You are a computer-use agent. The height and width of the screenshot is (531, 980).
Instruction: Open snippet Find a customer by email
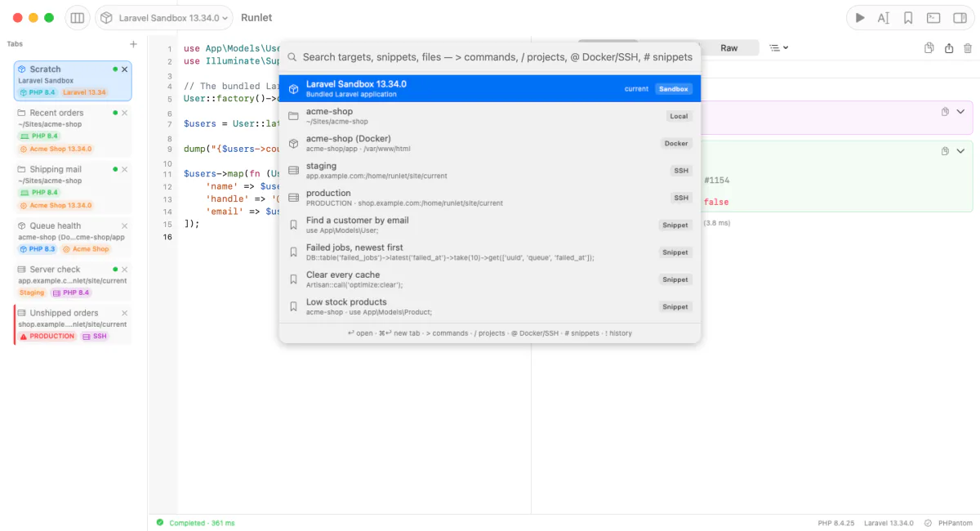click(x=490, y=225)
